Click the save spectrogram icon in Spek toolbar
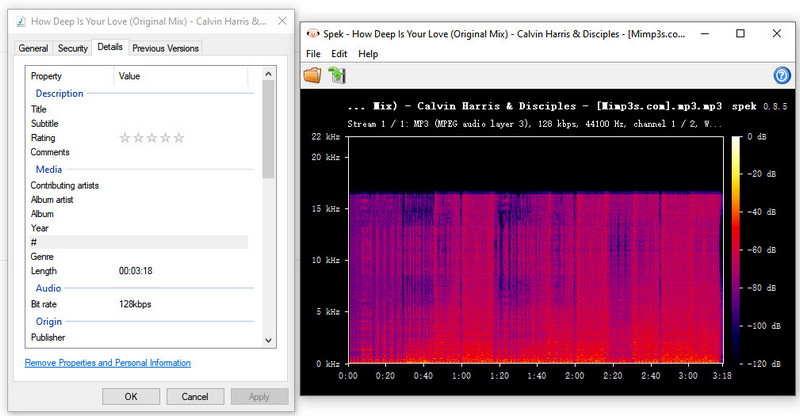The image size is (800, 416). point(337,75)
